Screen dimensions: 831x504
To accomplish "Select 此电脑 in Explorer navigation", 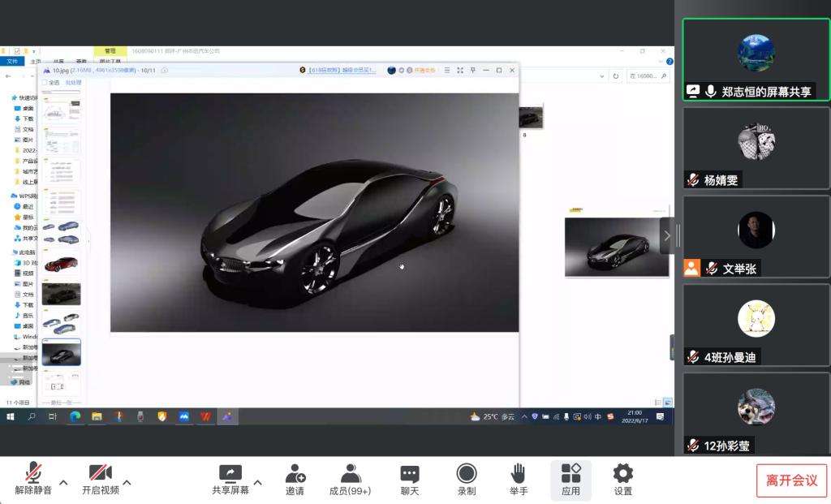I will [x=24, y=252].
